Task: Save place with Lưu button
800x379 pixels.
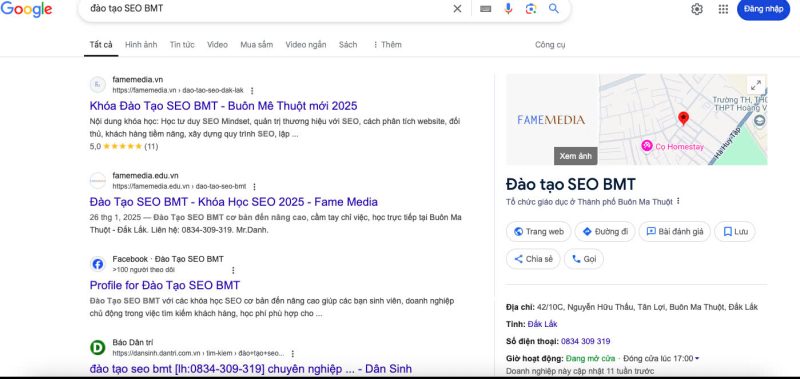Action: [735, 232]
